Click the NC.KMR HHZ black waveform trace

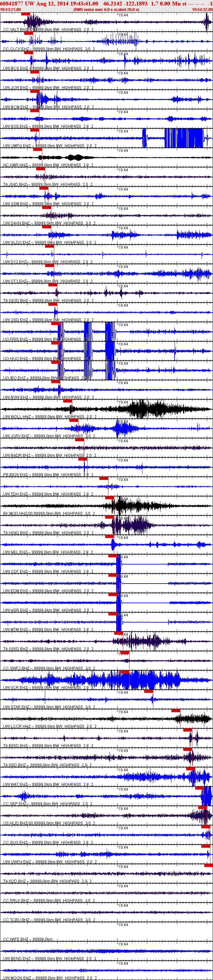click(x=107, y=157)
